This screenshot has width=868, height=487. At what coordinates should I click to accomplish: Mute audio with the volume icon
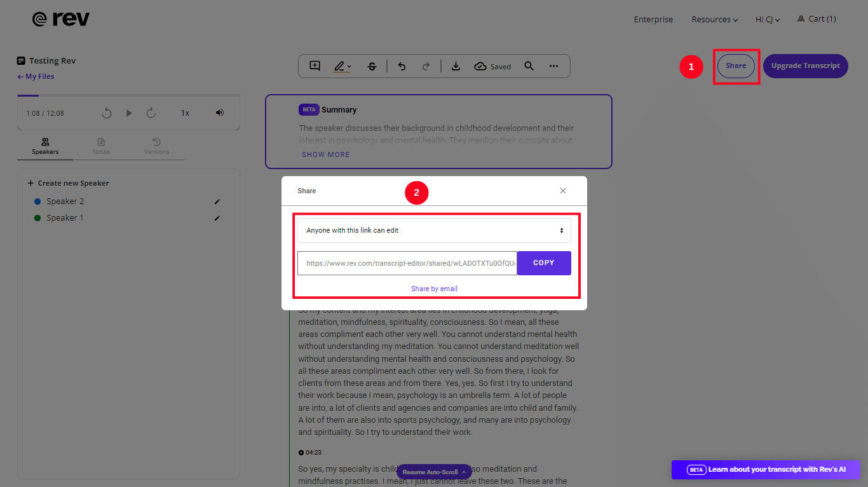(220, 113)
